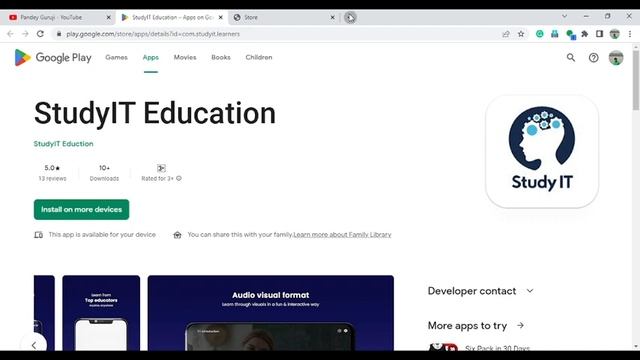Toggle the browser side panel icon
This screenshot has height=360, width=640.
pos(599,34)
